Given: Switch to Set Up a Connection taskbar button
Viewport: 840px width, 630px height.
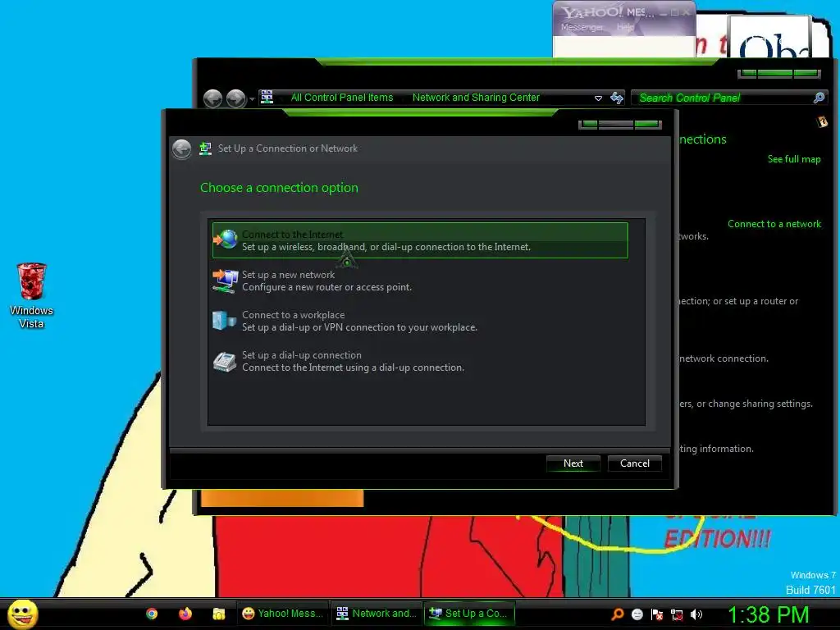Looking at the screenshot, I should tap(469, 614).
